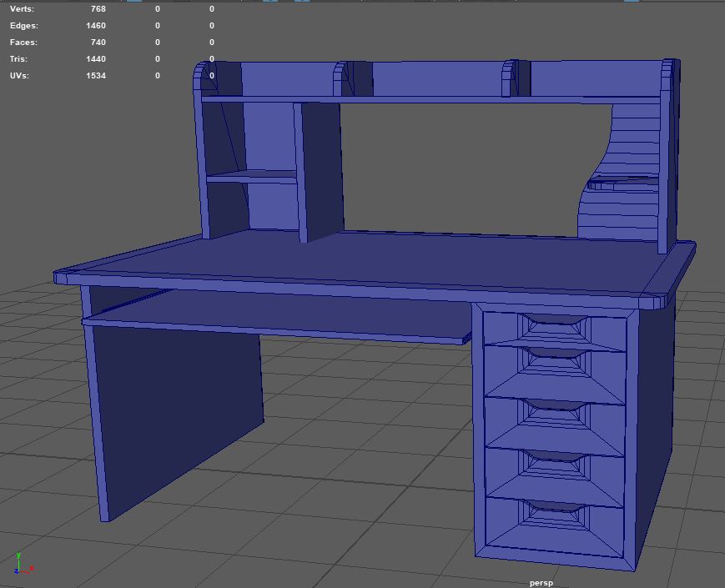Click the view axis gizmo in the corner
The image size is (725, 588).
[x=23, y=563]
